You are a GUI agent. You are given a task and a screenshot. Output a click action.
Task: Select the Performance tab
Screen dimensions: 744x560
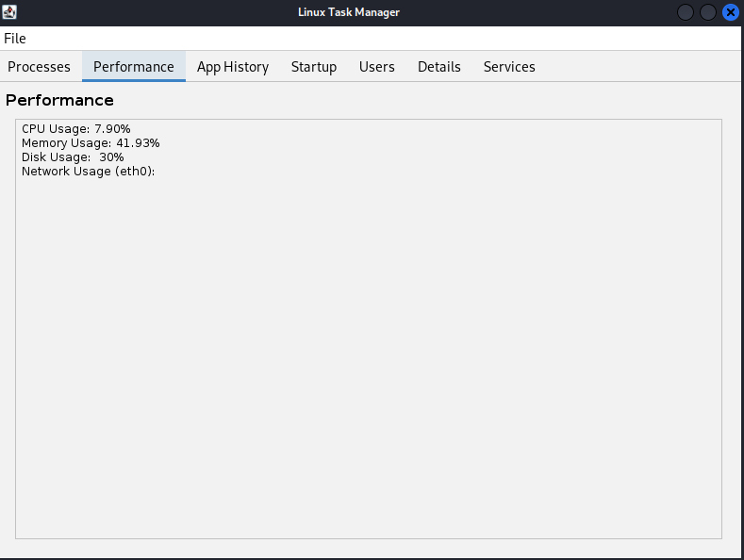coord(134,67)
